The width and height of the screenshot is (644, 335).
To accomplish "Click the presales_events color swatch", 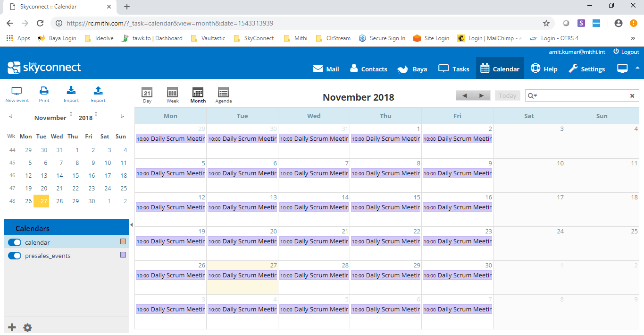I will (x=123, y=255).
